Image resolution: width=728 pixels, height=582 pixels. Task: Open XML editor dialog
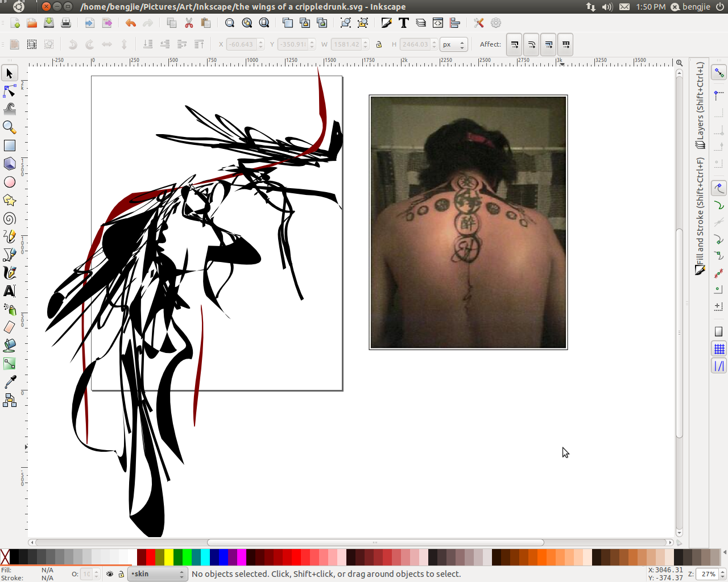438,23
